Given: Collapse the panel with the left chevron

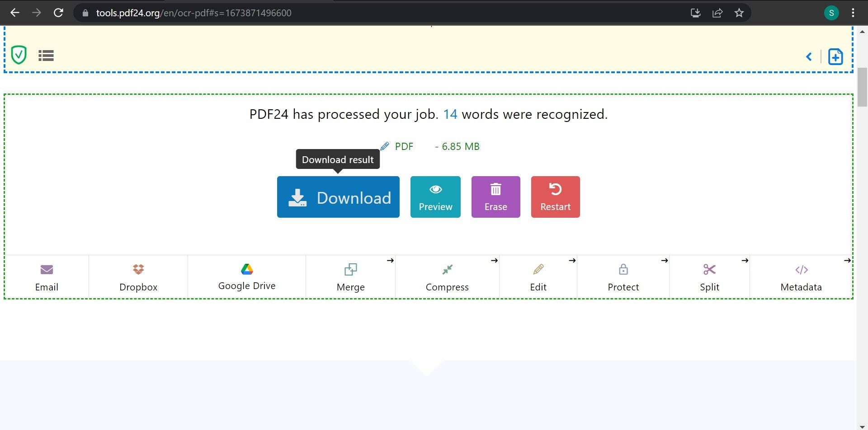Looking at the screenshot, I should click(x=809, y=57).
